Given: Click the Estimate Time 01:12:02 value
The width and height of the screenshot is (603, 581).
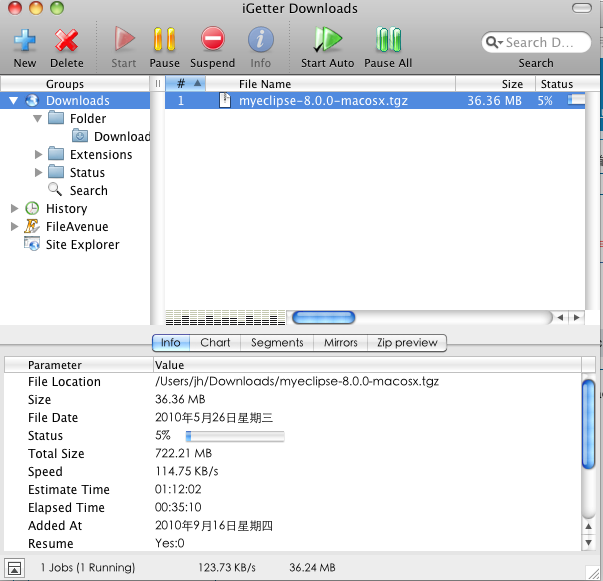Looking at the screenshot, I should [x=178, y=489].
